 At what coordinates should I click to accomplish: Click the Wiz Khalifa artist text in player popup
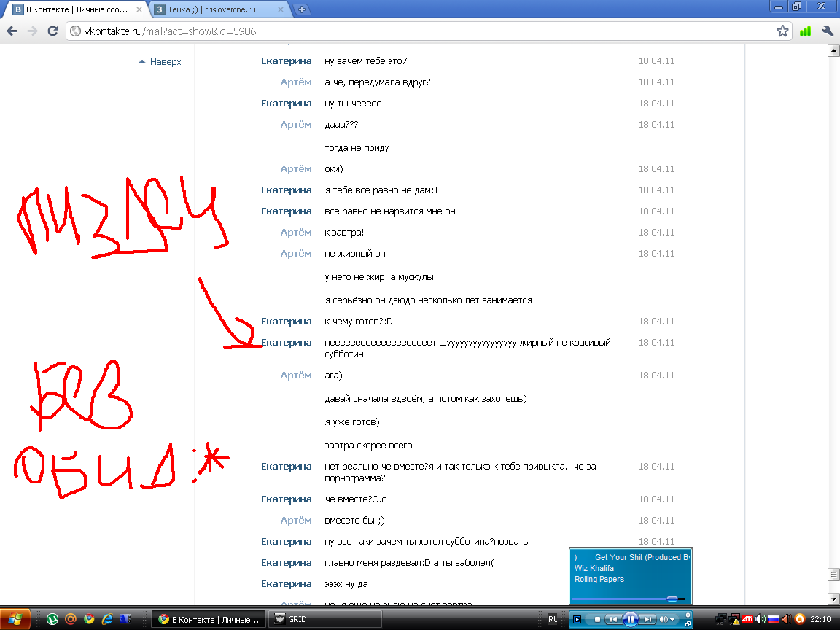[x=594, y=569]
